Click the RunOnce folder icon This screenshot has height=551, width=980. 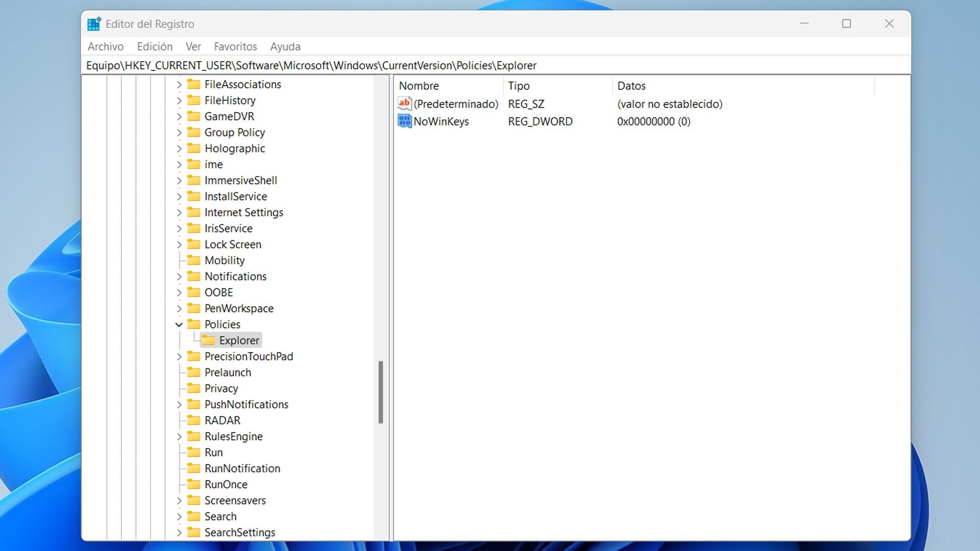(x=193, y=484)
